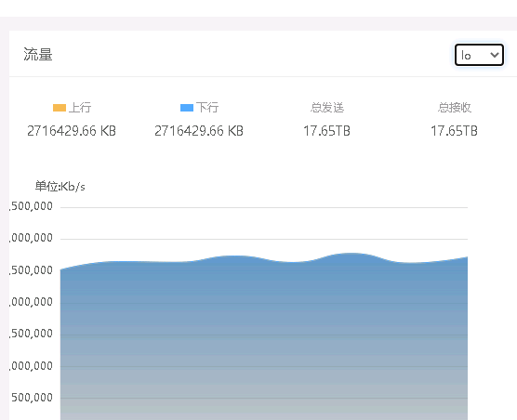Click the 总接收 label
This screenshot has height=420, width=517.
click(455, 108)
